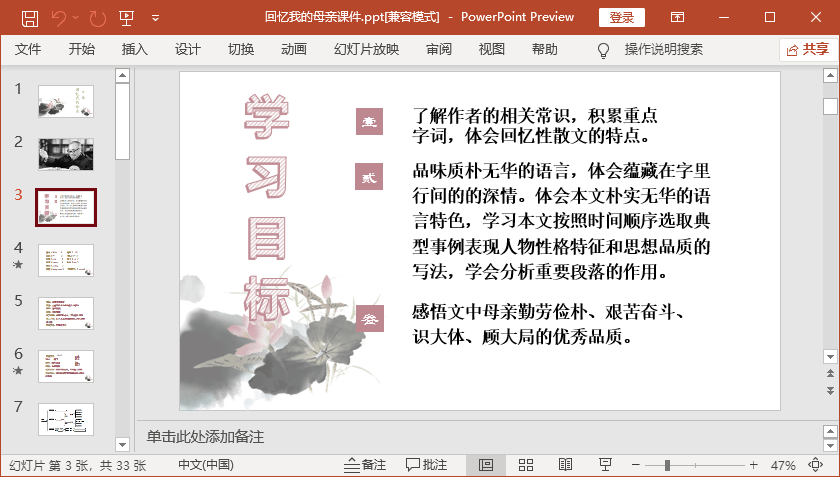840x477 pixels.
Task: Click the 学习目标 vertical title on slide
Action: 267,207
